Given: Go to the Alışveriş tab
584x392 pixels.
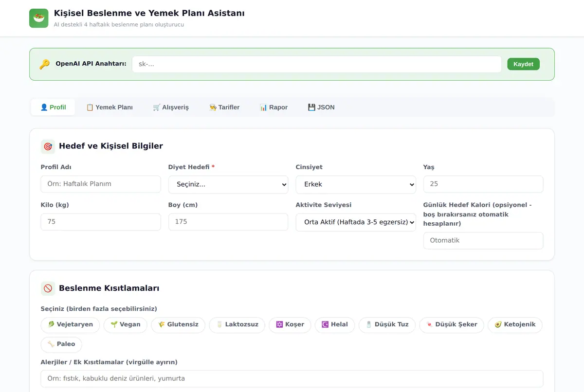Looking at the screenshot, I should click(x=171, y=107).
